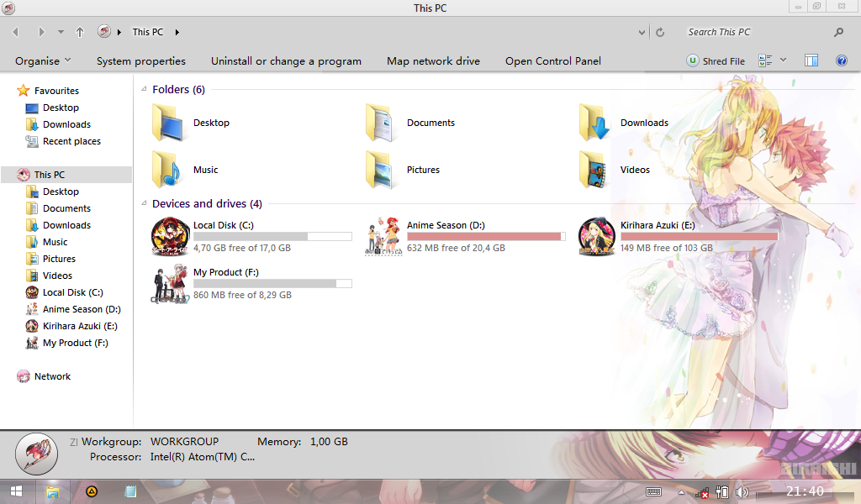Image resolution: width=861 pixels, height=504 pixels.
Task: Click the notepad icon on the taskbar
Action: coord(130,491)
